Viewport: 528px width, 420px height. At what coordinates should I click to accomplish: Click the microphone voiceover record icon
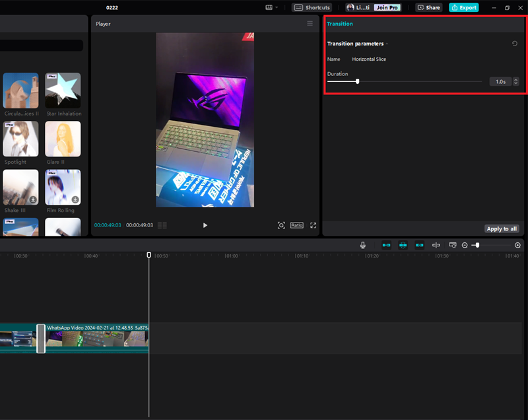click(363, 245)
